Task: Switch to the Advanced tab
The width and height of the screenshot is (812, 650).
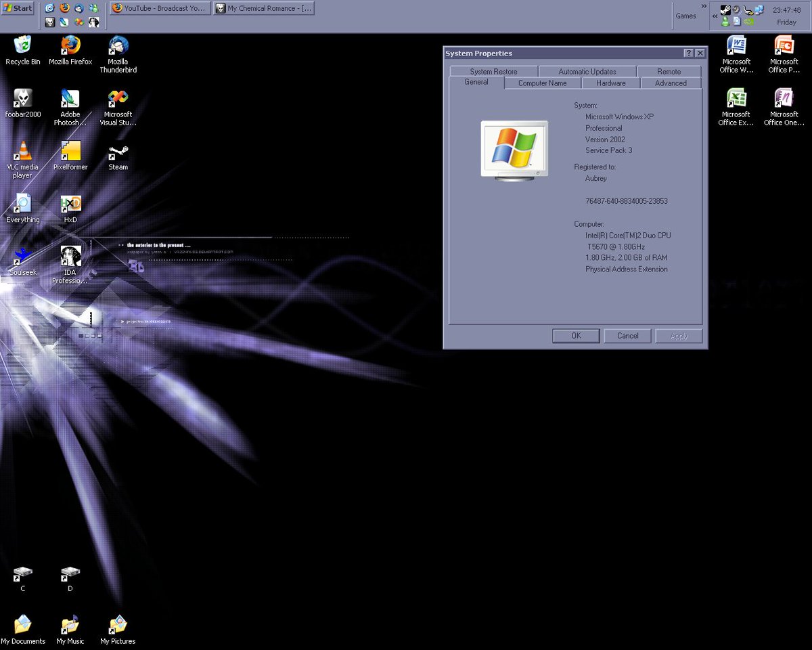Action: click(x=671, y=83)
